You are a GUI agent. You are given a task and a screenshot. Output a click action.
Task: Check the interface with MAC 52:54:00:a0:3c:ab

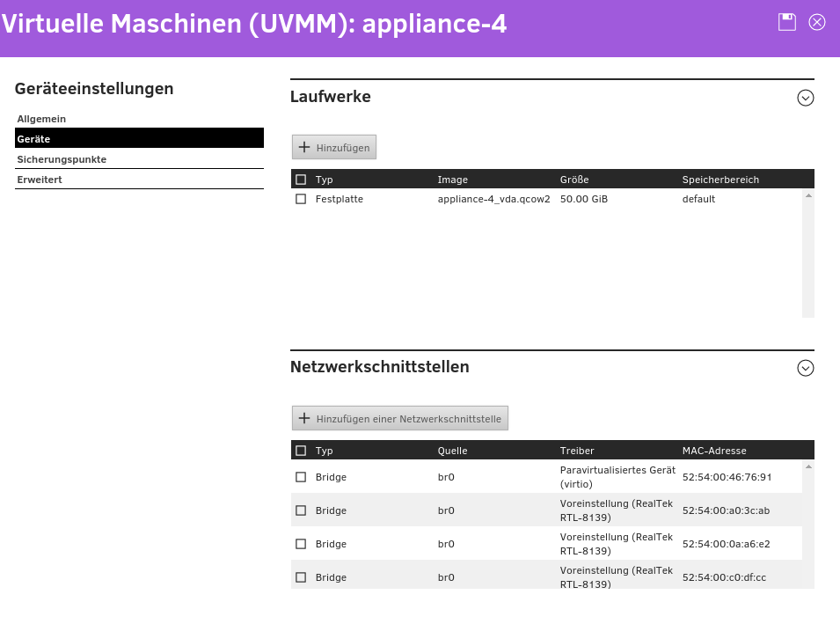[x=301, y=510]
